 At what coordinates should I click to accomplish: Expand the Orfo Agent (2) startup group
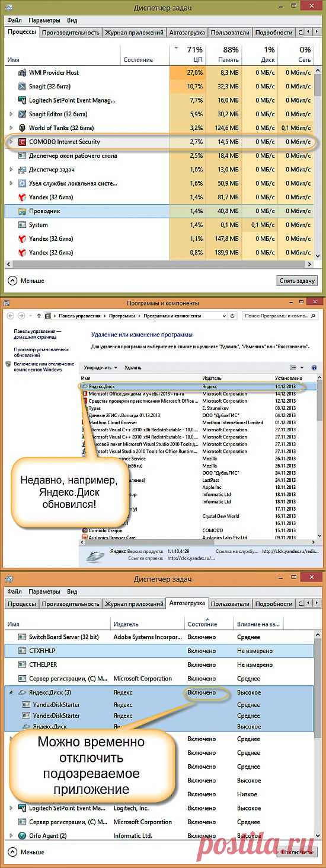[11, 836]
